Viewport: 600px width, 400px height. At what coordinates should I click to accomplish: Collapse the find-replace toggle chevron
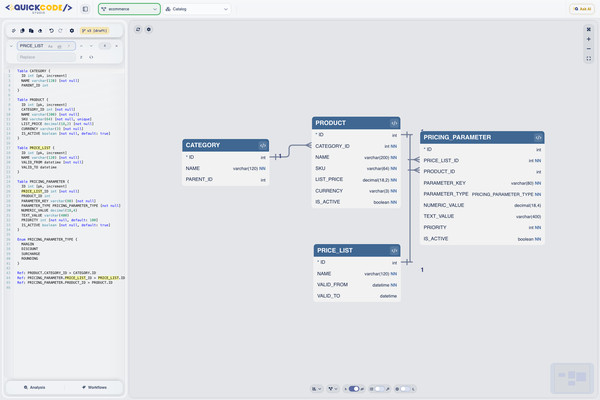(x=11, y=46)
